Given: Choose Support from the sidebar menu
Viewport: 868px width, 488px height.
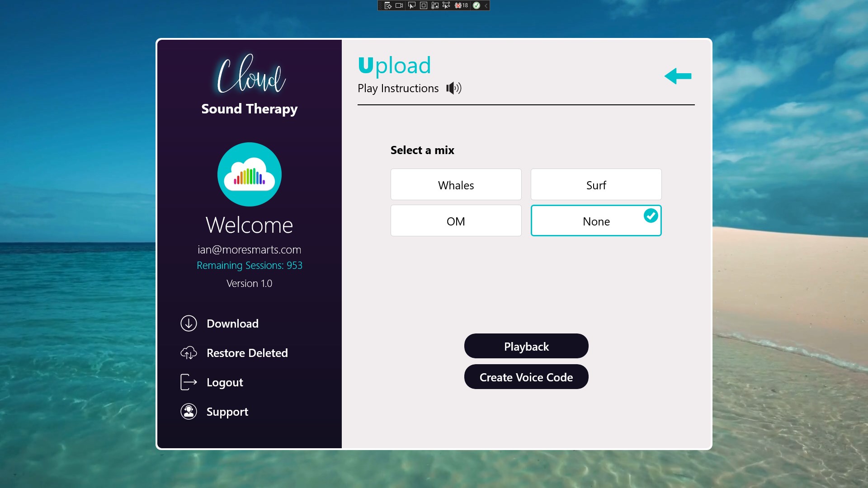Looking at the screenshot, I should click(x=227, y=412).
